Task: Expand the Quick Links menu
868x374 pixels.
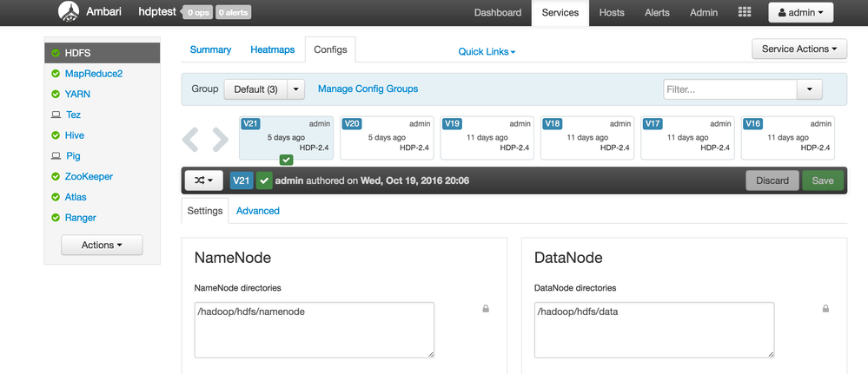Action: click(x=487, y=52)
